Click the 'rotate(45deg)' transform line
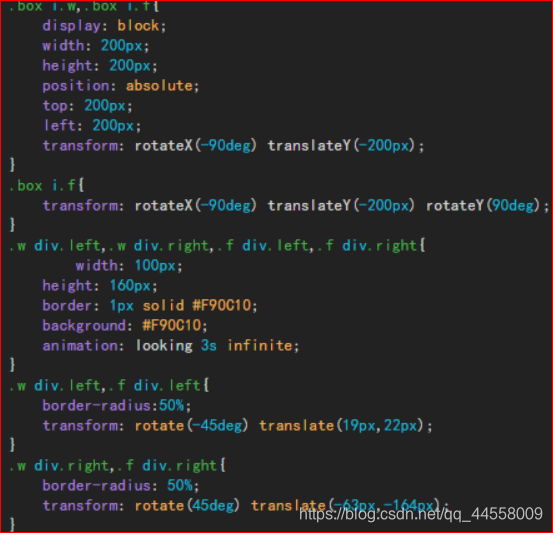The width and height of the screenshot is (553, 533). pyautogui.click(x=246, y=505)
